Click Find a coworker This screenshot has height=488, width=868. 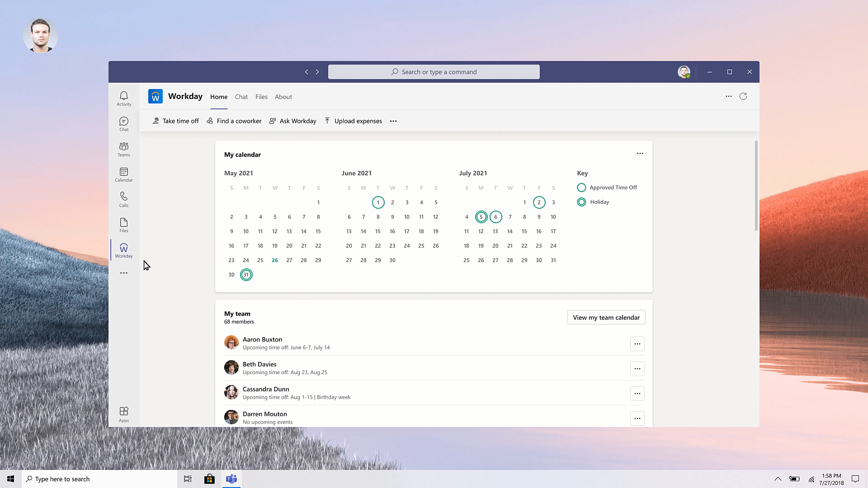pos(234,121)
